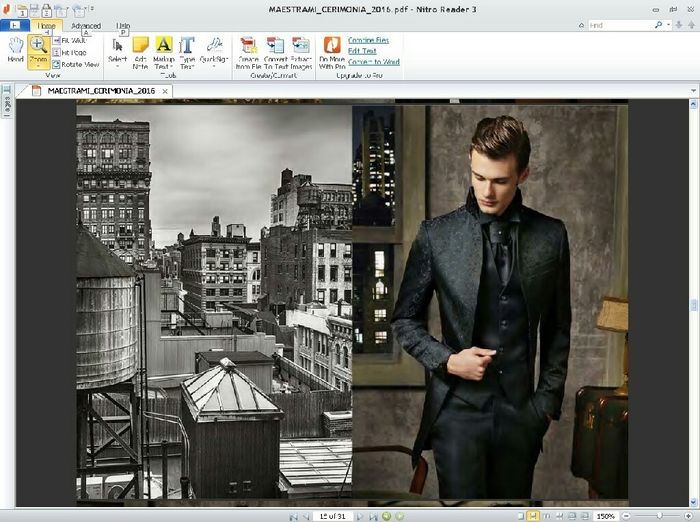Image resolution: width=700 pixels, height=522 pixels.
Task: Expand the Select tool dropdown
Action: click(x=117, y=68)
